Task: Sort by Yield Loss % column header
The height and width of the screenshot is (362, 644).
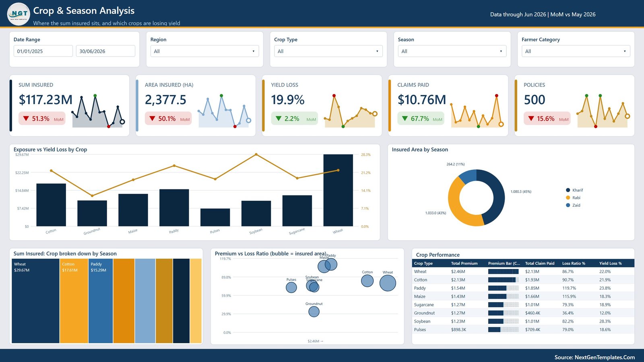Action: tap(610, 263)
